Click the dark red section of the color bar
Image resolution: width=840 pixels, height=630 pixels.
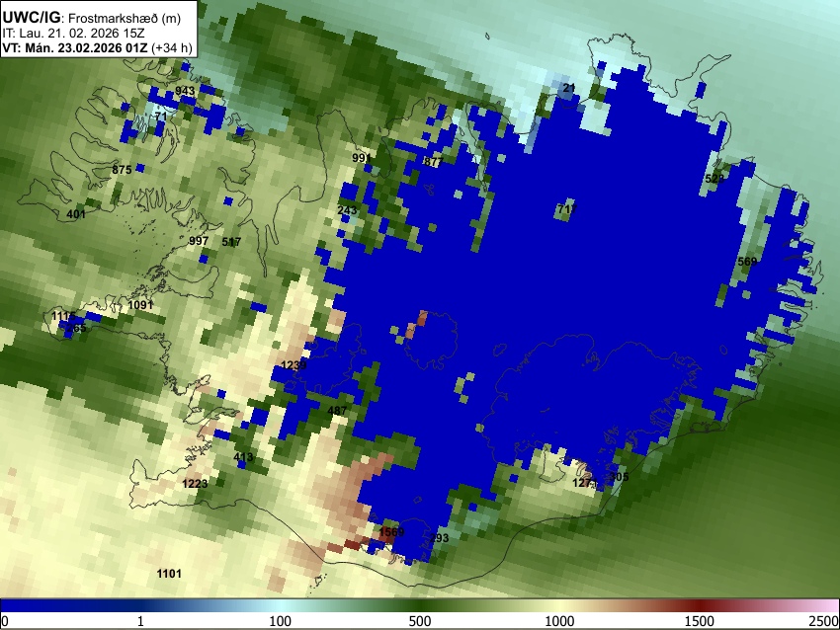click(700, 605)
